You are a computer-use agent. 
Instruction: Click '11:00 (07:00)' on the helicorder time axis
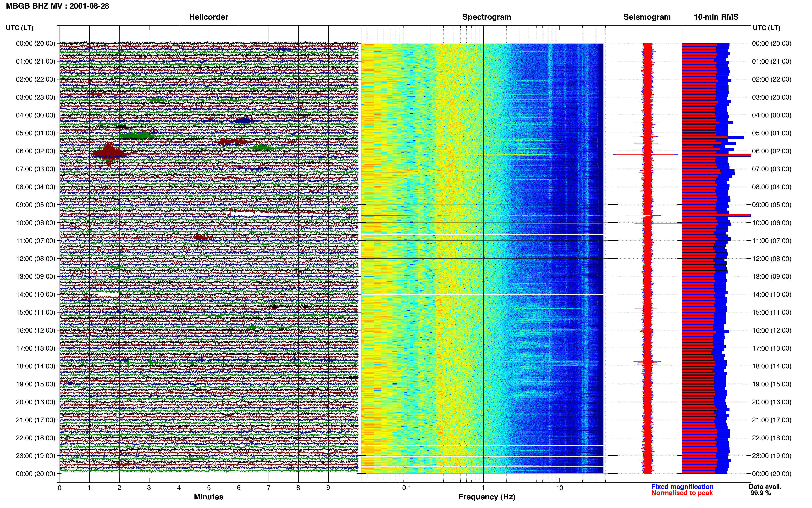pyautogui.click(x=36, y=241)
